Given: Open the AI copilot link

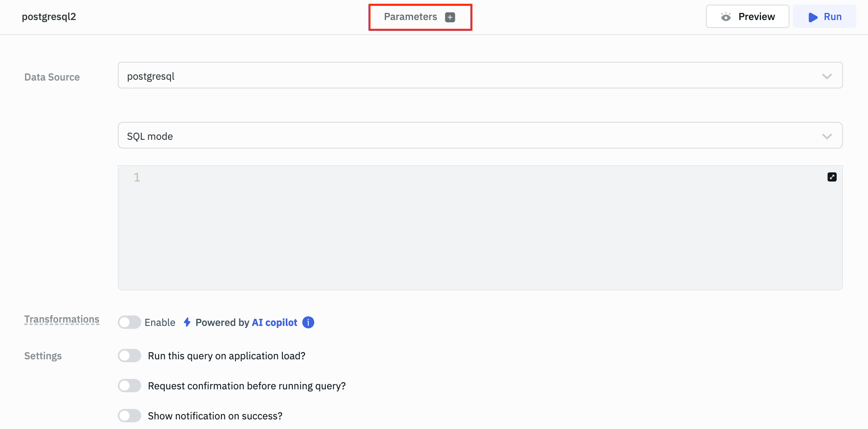Looking at the screenshot, I should click(x=274, y=323).
